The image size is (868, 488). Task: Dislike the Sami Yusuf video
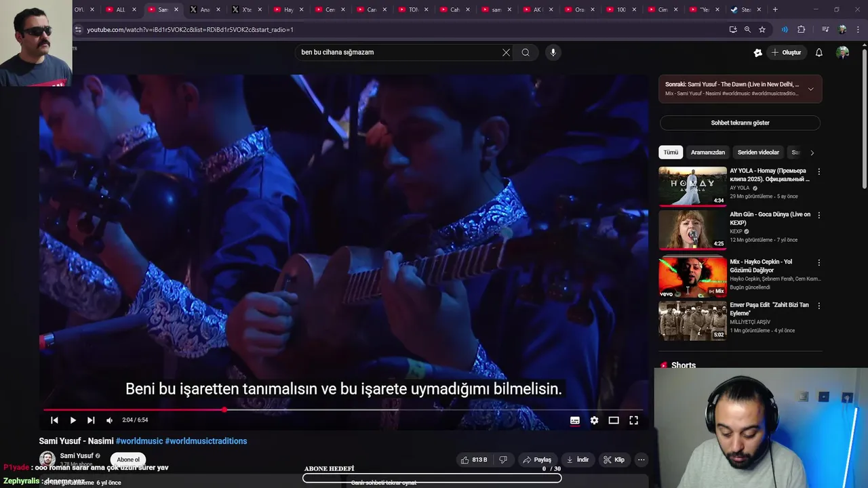coord(502,460)
